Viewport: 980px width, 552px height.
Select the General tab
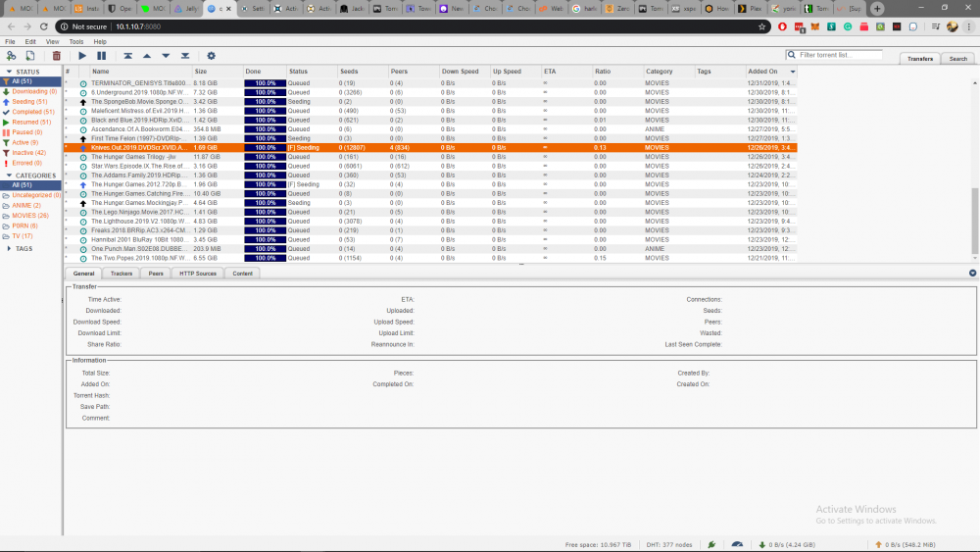[83, 274]
